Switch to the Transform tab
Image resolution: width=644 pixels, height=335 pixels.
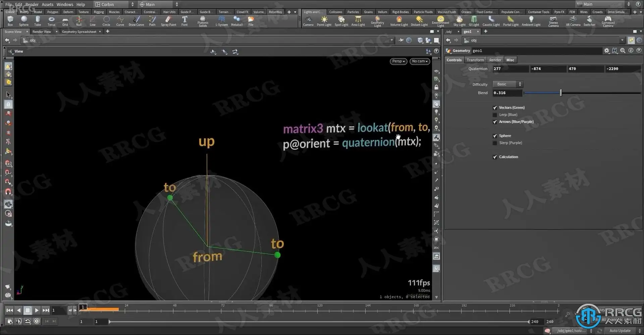tap(475, 60)
